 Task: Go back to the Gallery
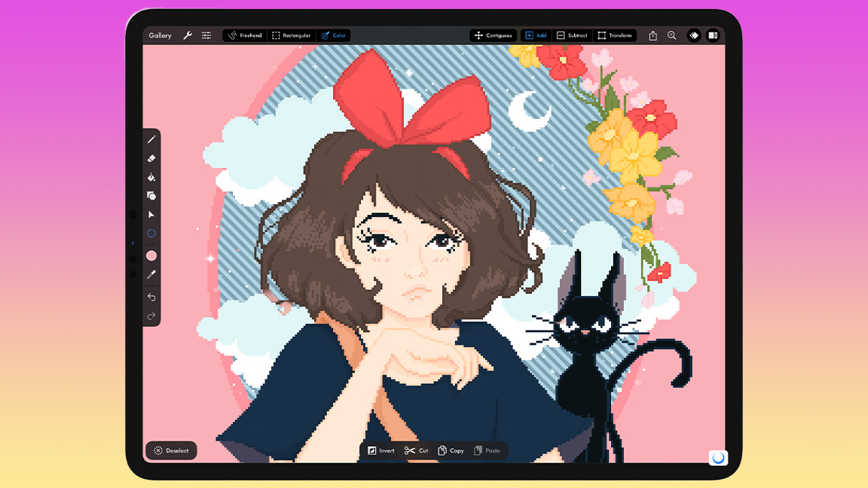(160, 35)
